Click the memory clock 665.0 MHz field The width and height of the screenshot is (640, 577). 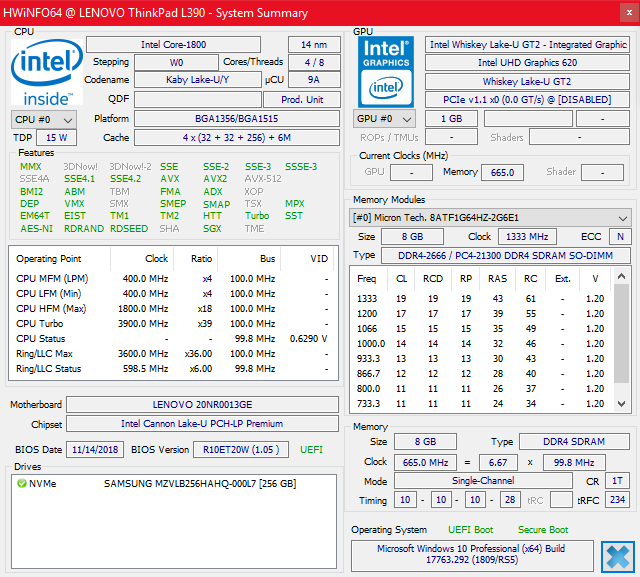point(425,462)
